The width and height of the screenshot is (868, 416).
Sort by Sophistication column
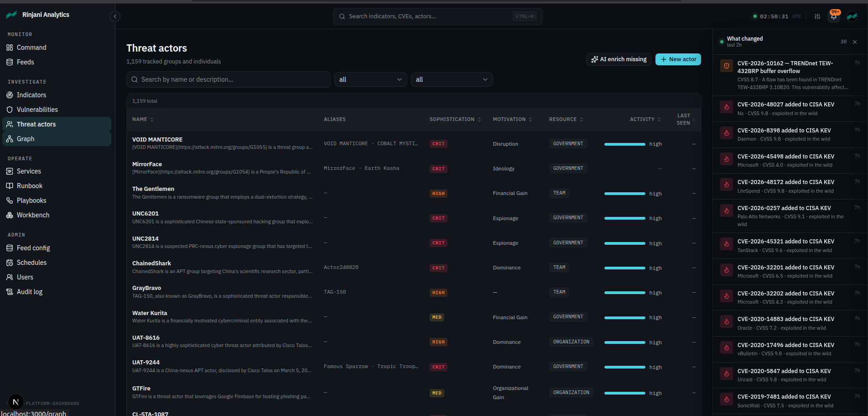point(455,119)
